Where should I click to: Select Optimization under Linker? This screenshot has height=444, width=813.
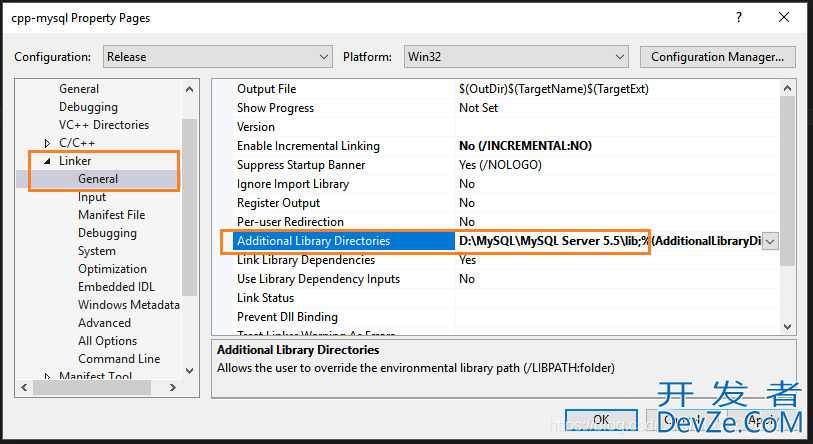click(113, 269)
